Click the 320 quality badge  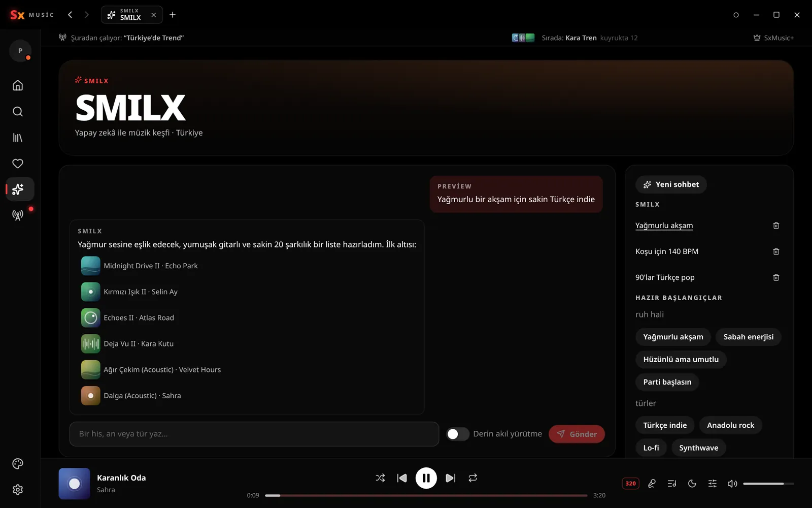tap(631, 484)
